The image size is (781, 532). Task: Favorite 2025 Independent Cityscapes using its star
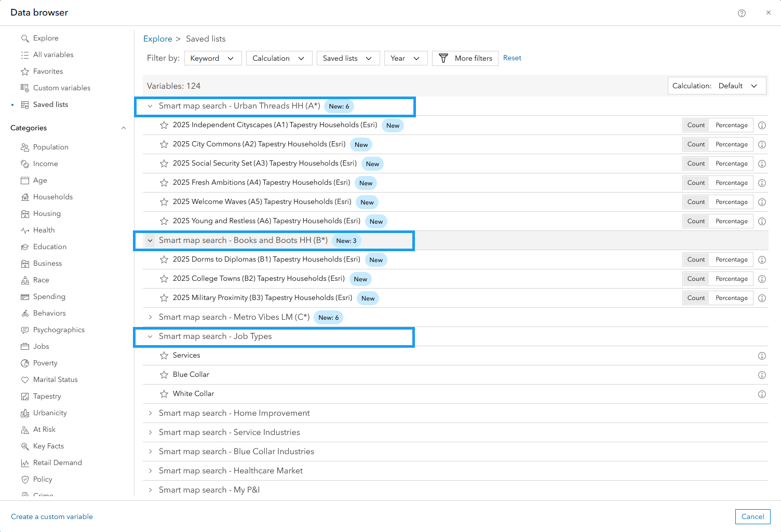coord(164,125)
